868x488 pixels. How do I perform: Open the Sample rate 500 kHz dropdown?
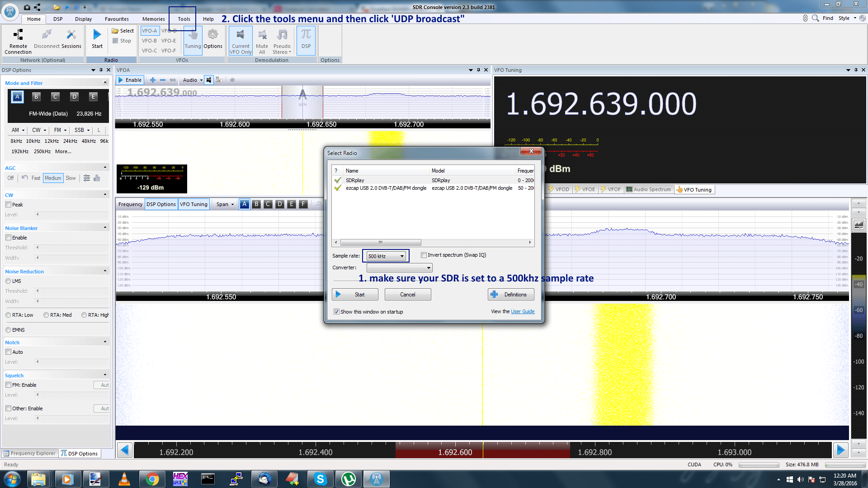(386, 256)
